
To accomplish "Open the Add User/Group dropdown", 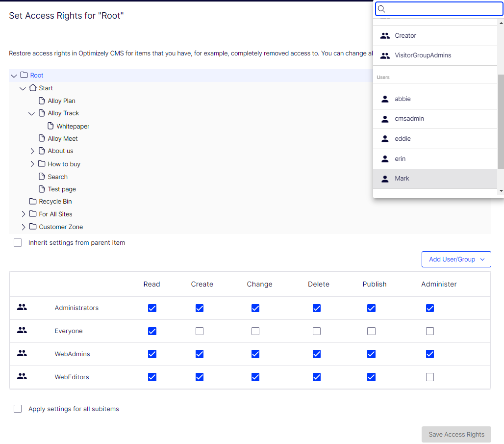I will pyautogui.click(x=456, y=259).
